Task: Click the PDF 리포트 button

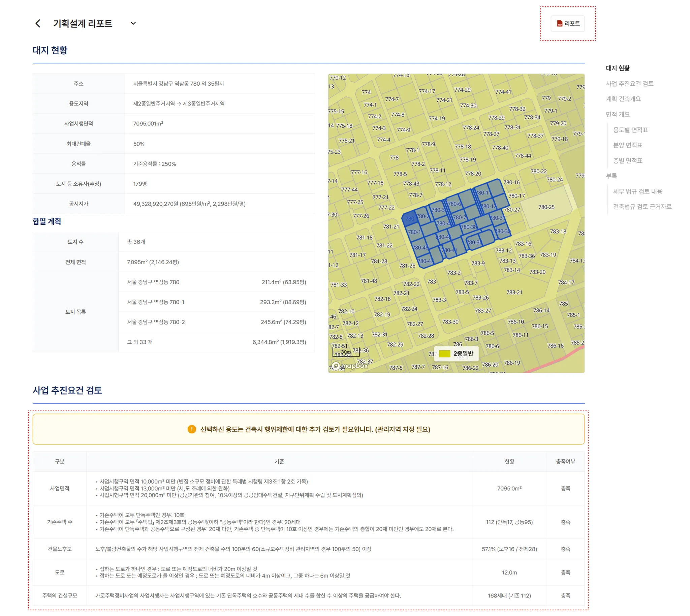Action: tap(568, 24)
